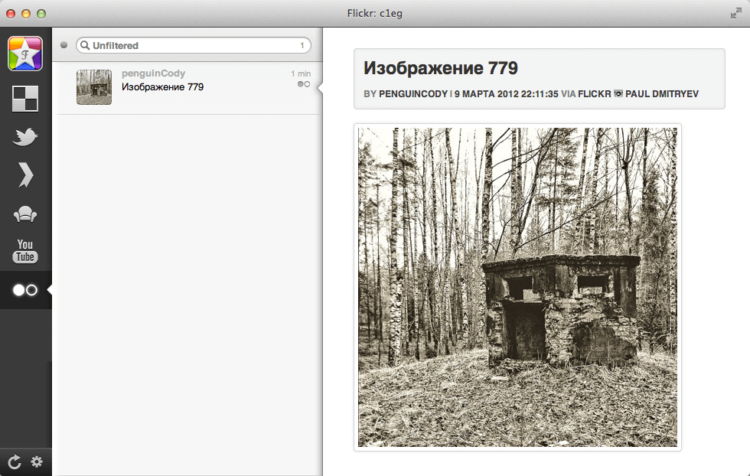Open the YouTube feed in sidebar

[25, 252]
